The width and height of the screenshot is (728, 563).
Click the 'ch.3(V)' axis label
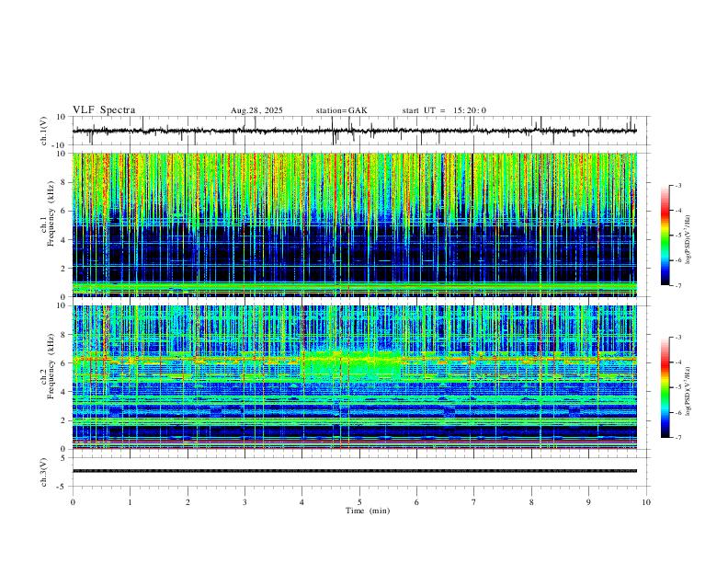tap(44, 472)
